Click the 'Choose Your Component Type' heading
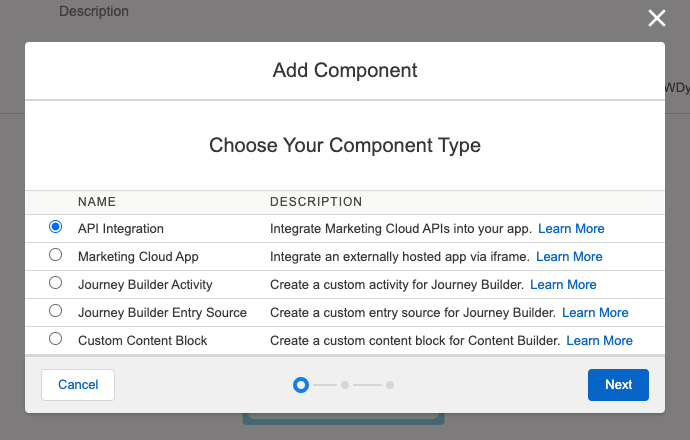690x440 pixels. pos(345,146)
